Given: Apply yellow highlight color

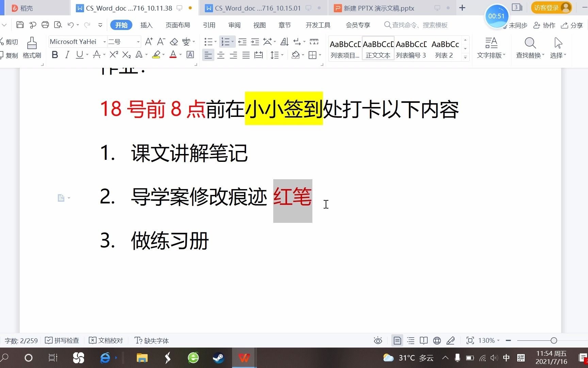Looking at the screenshot, I should pyautogui.click(x=156, y=55).
